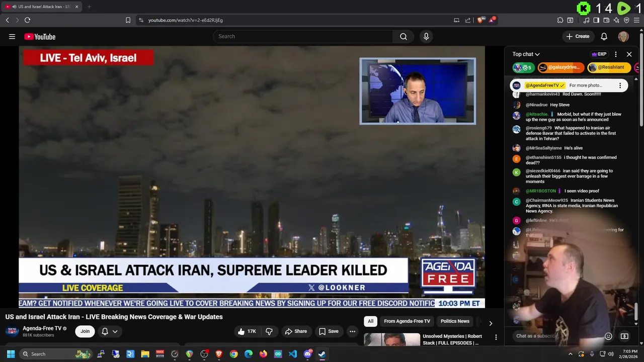The width and height of the screenshot is (644, 362).
Task: Open the YouTube guide hamburger menu
Action: [12, 36]
